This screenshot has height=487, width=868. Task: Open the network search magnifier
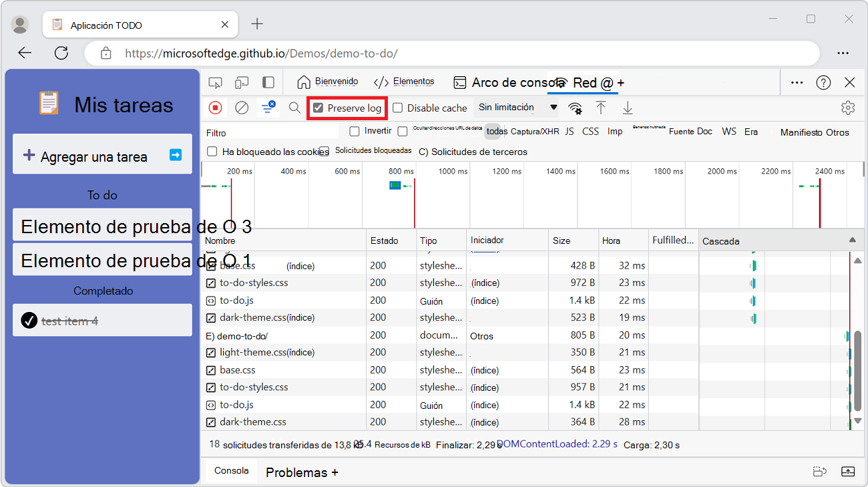click(x=294, y=108)
